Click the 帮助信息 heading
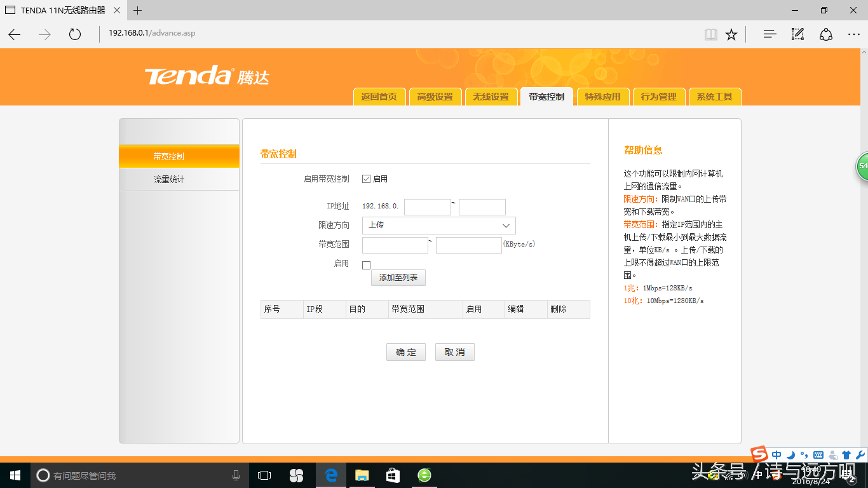 [x=643, y=151]
